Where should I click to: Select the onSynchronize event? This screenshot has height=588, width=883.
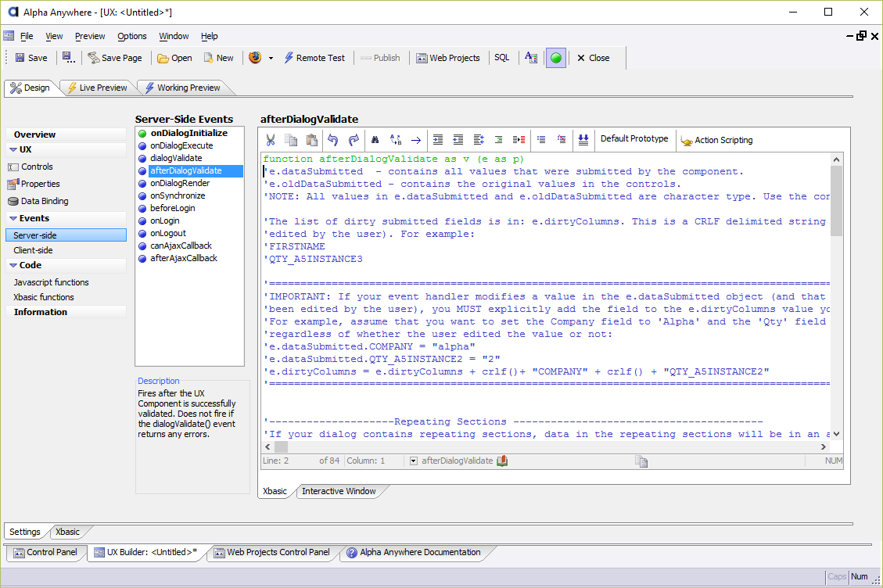178,195
